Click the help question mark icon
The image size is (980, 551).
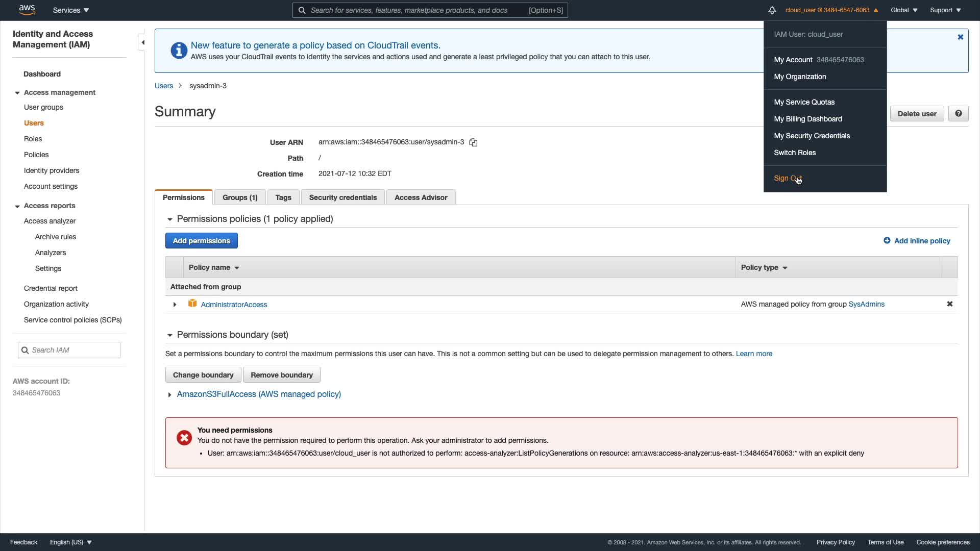point(958,114)
